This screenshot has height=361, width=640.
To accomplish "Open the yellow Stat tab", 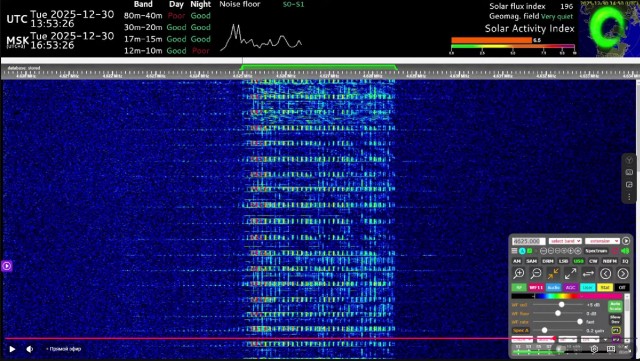I will [605, 287].
